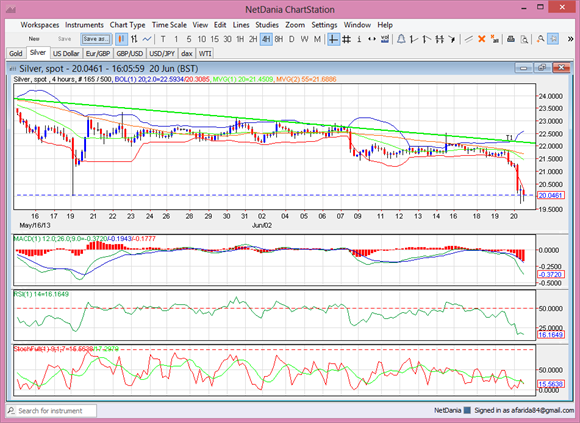Select the daily 'D' time scale
Viewport: 580px width, 423px height.
tap(291, 39)
